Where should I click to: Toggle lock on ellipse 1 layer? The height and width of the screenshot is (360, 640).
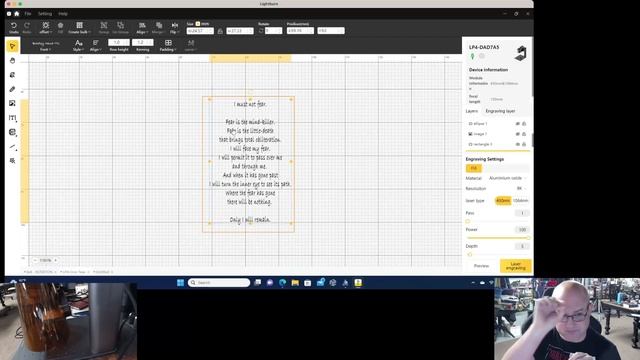pyautogui.click(x=524, y=124)
